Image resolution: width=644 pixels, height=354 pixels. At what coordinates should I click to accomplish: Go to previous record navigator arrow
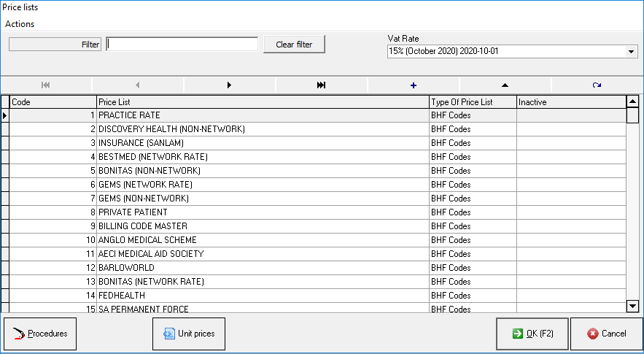[x=138, y=85]
